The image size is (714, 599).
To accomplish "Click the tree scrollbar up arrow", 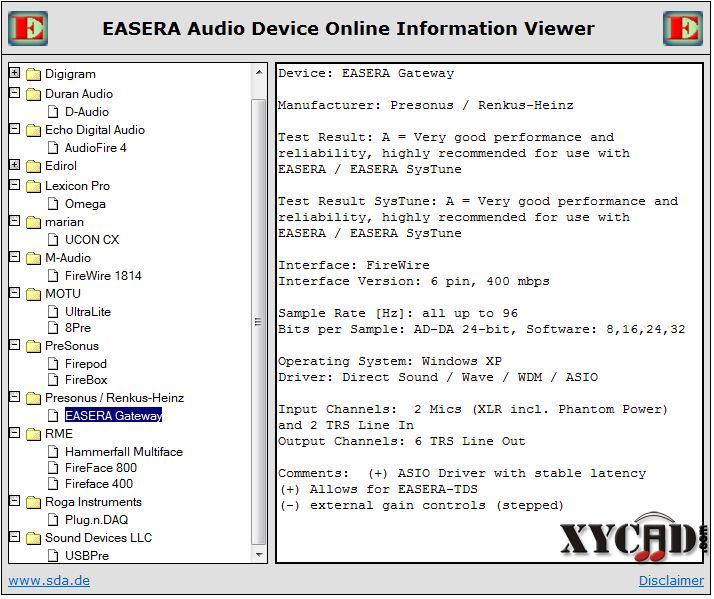I will coord(259,72).
